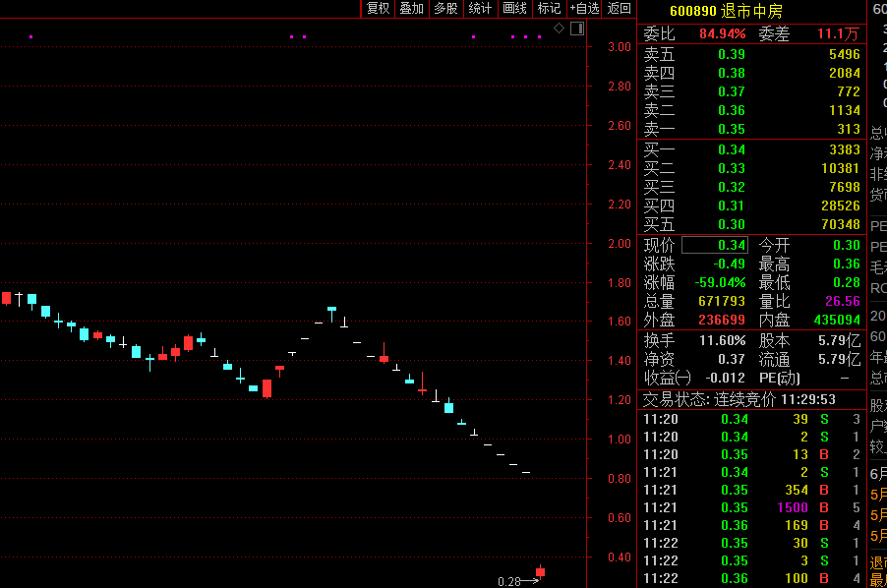The image size is (887, 588).
Task: Open the 画线 drawing tools
Action: tap(514, 9)
